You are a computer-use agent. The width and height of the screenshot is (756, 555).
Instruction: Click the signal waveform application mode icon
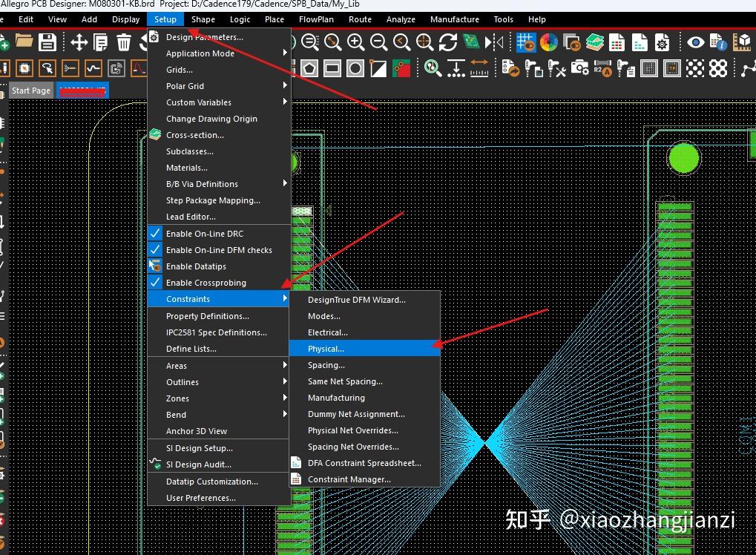point(93,68)
